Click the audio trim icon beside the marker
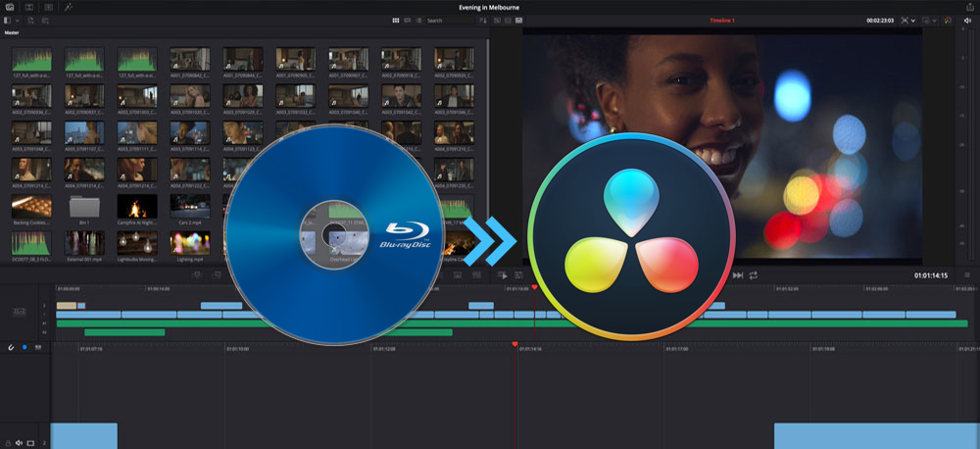Screen dimensions: 980x449 [x=39, y=347]
